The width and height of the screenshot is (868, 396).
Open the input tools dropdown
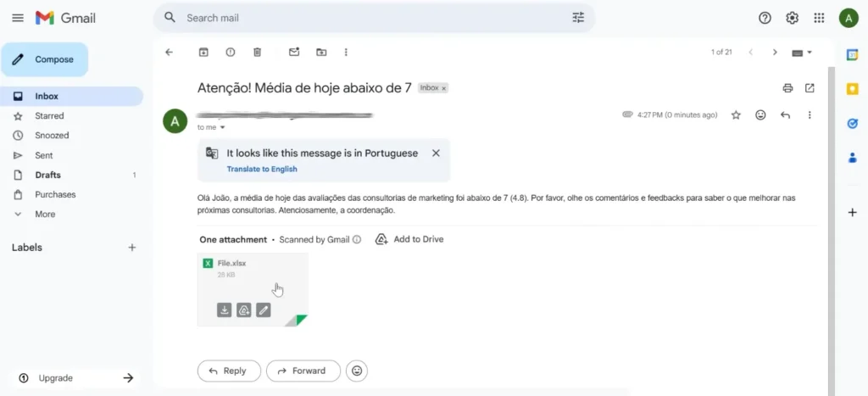pyautogui.click(x=802, y=53)
